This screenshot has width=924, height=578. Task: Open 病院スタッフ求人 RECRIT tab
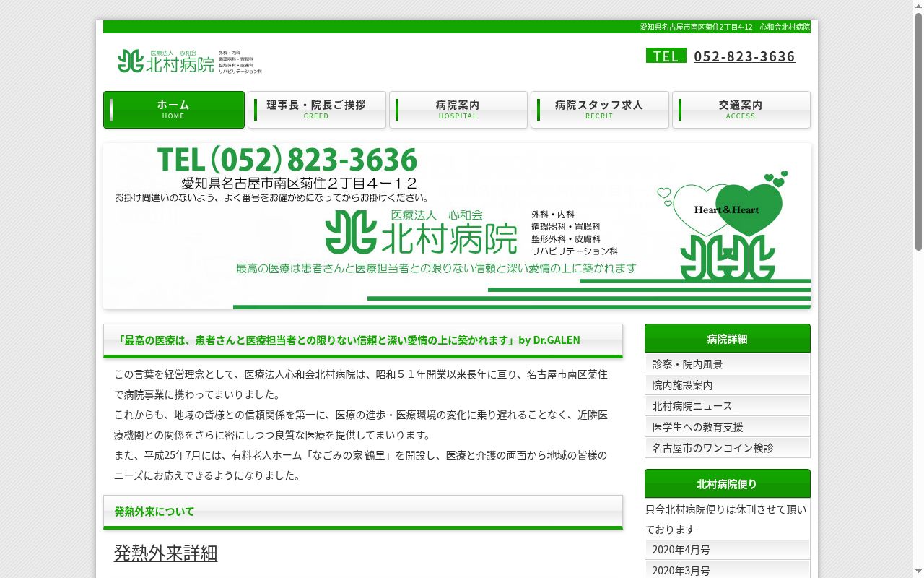point(600,110)
